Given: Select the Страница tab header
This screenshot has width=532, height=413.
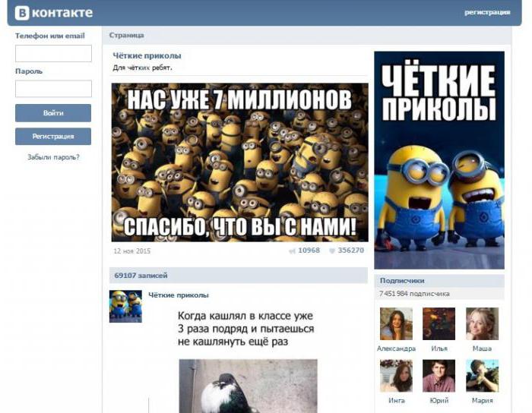Looking at the screenshot, I should pyautogui.click(x=127, y=35).
